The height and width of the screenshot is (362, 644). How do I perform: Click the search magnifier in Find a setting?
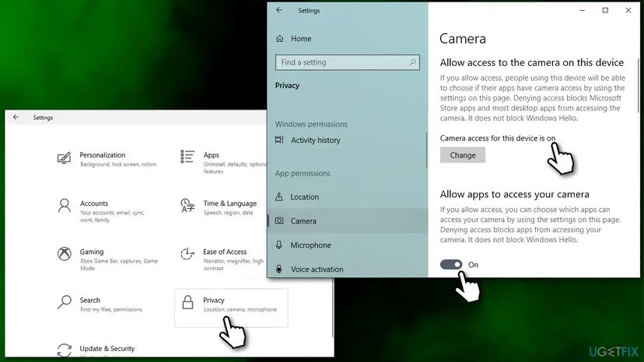[x=412, y=62]
